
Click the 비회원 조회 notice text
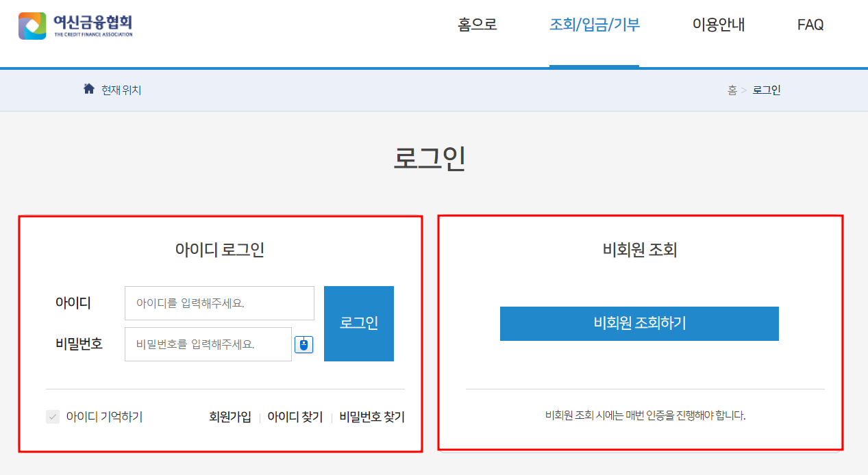pyautogui.click(x=639, y=416)
